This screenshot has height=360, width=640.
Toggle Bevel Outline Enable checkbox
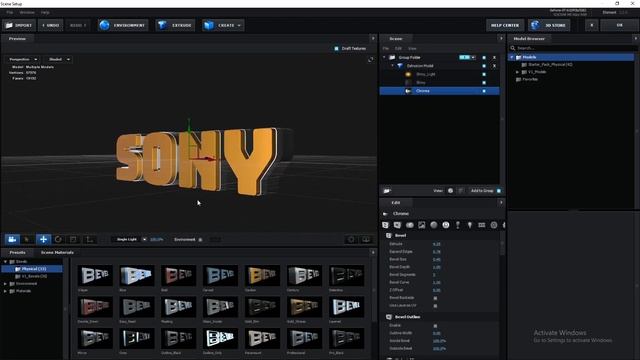point(435,326)
